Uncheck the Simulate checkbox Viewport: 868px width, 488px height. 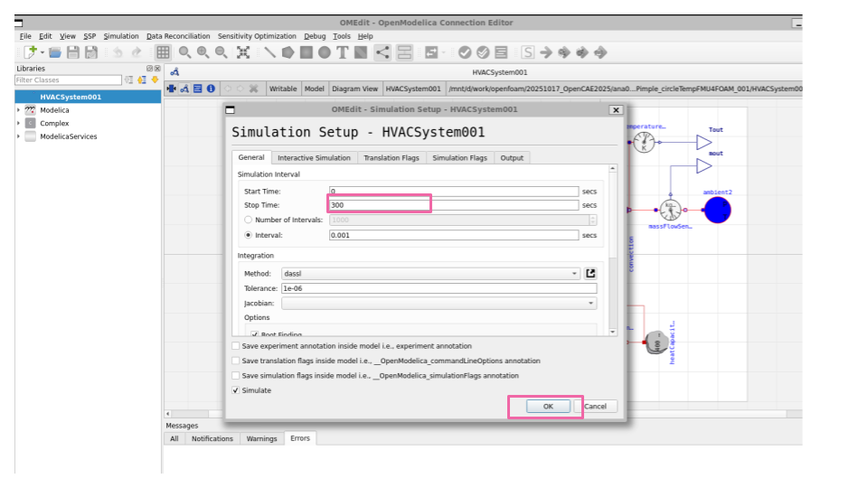[x=237, y=390]
